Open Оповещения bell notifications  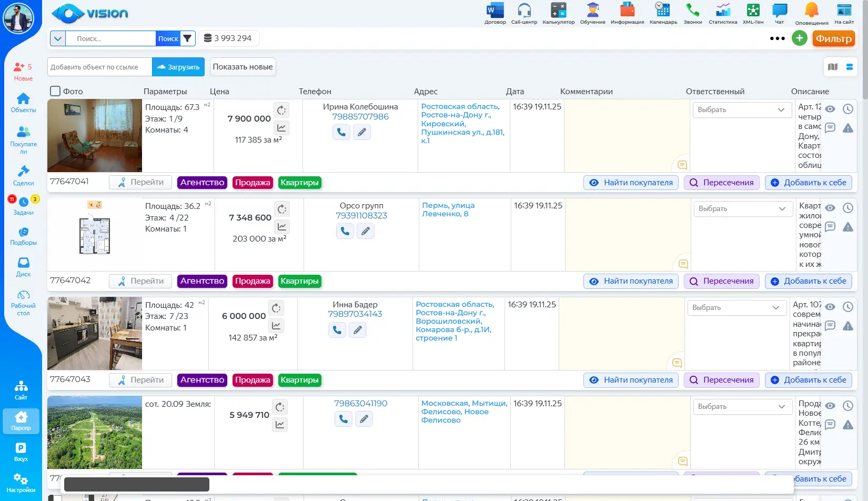click(x=811, y=12)
